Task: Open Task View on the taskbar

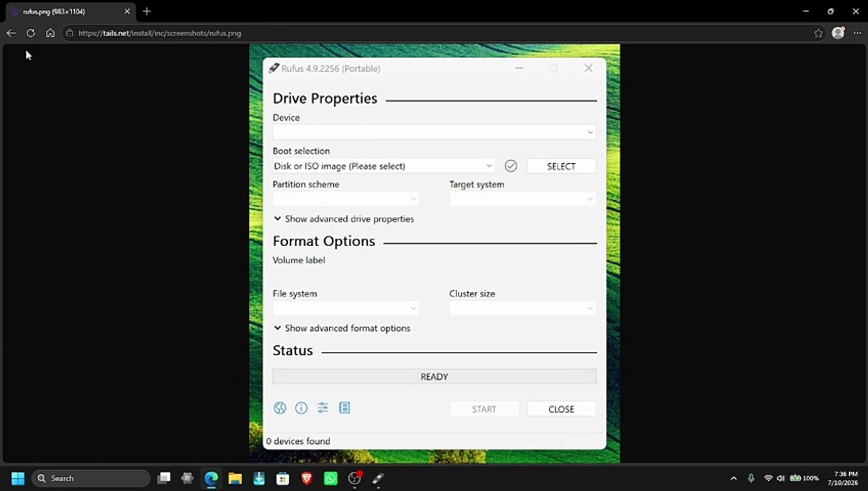Action: pos(164,478)
